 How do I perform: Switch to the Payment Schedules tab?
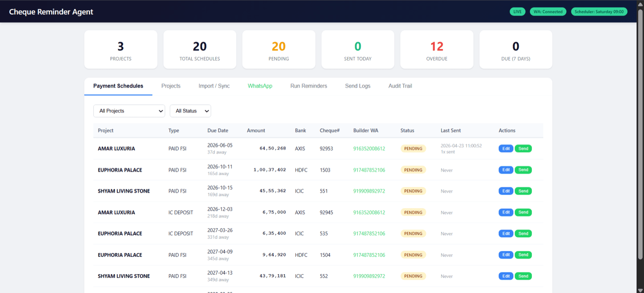click(x=118, y=86)
